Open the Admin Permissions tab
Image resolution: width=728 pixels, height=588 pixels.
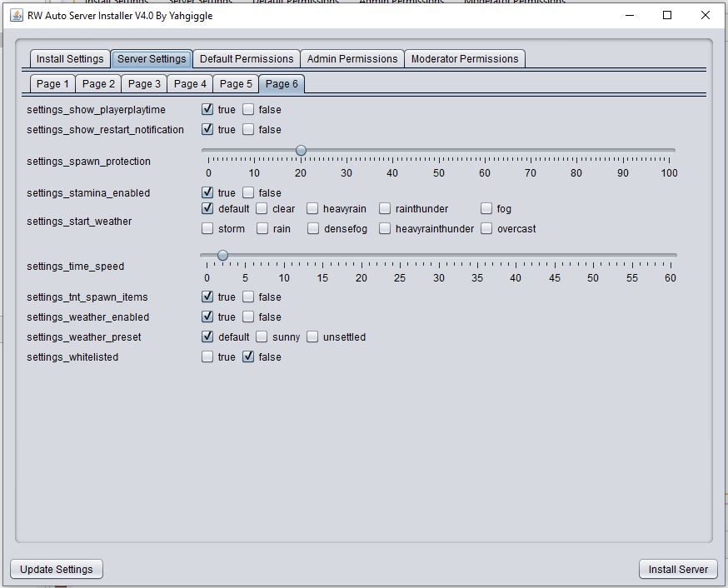[352, 59]
